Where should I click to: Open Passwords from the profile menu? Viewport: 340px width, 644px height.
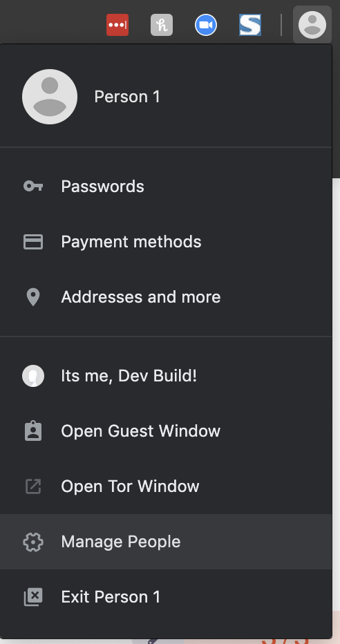point(166,187)
